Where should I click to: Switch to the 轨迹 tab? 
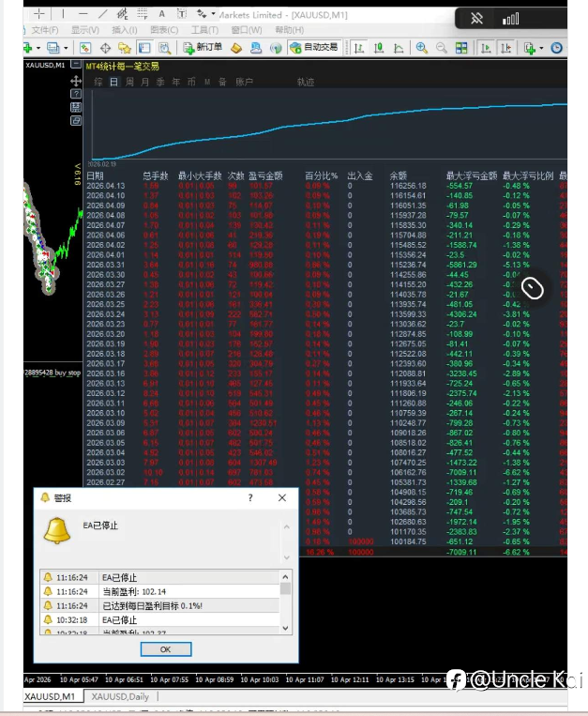tap(306, 82)
